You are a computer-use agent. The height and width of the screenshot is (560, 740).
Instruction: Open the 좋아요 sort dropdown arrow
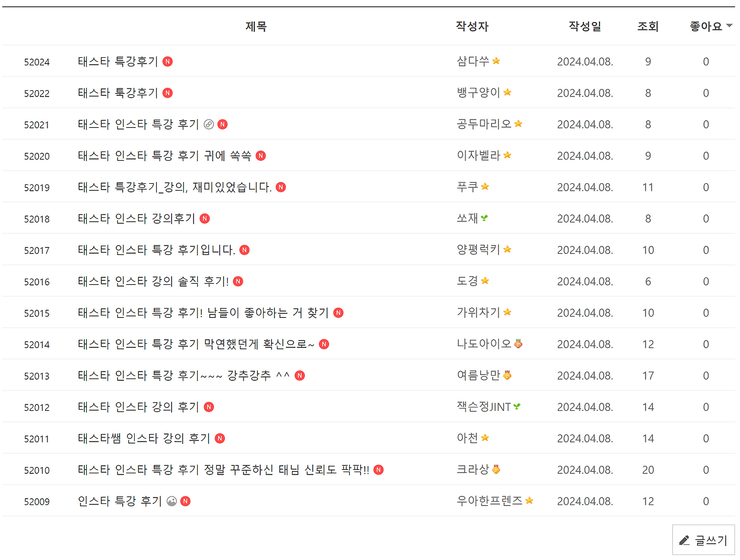[x=730, y=26]
